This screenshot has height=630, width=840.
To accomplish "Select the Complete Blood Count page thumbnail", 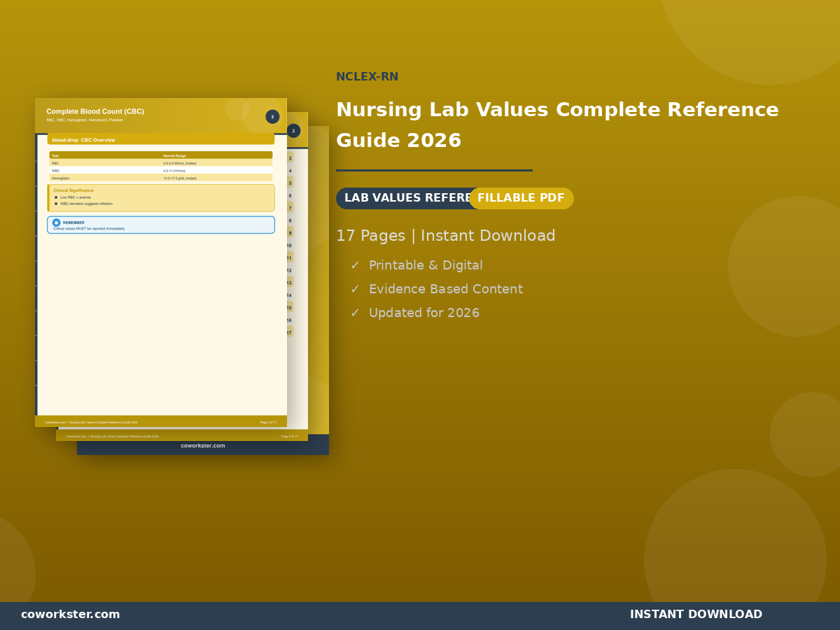I will 161,262.
